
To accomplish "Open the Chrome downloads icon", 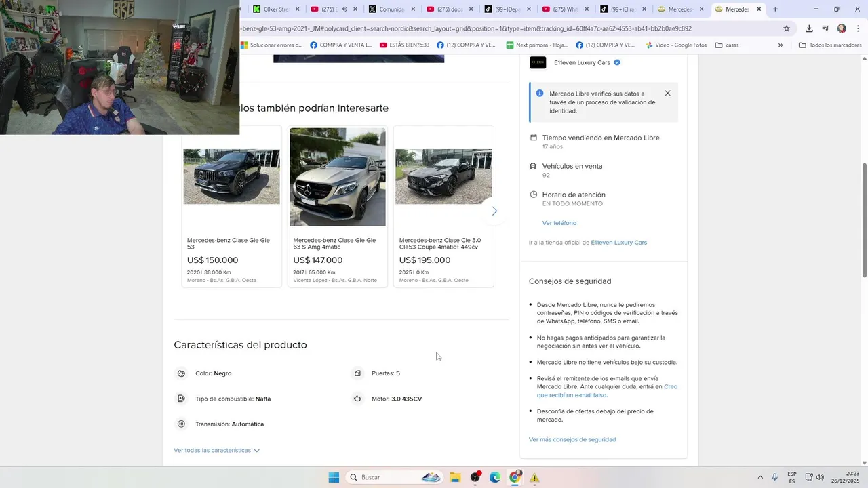I will coord(809,28).
